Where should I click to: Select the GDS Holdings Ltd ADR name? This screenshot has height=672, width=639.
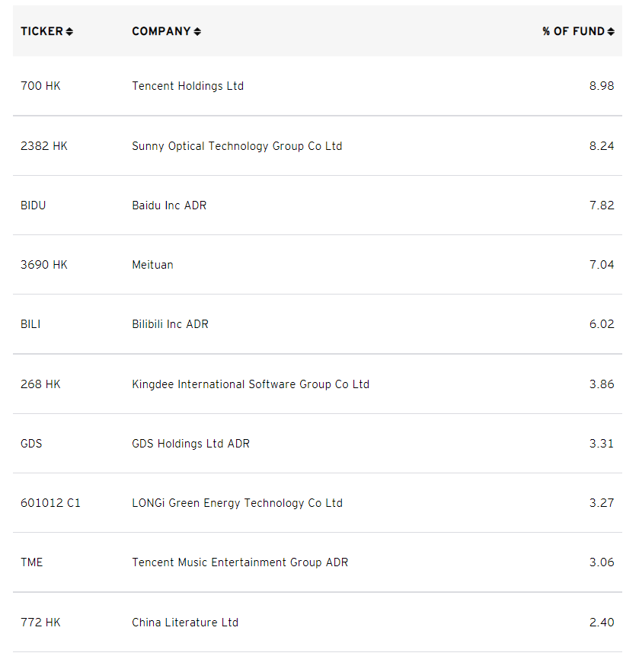point(190,444)
